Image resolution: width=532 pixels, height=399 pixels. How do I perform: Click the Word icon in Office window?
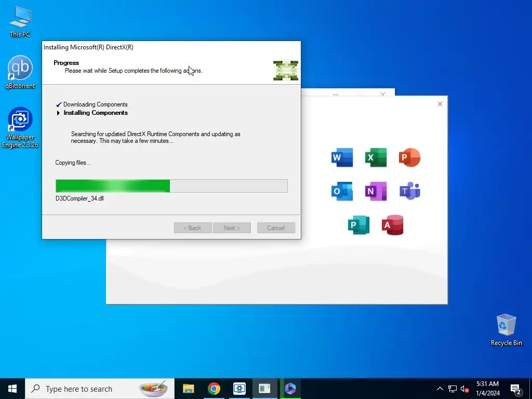click(x=342, y=157)
